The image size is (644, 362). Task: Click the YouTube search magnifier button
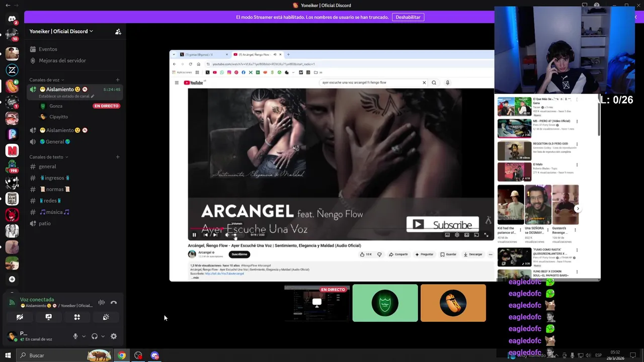(x=434, y=82)
